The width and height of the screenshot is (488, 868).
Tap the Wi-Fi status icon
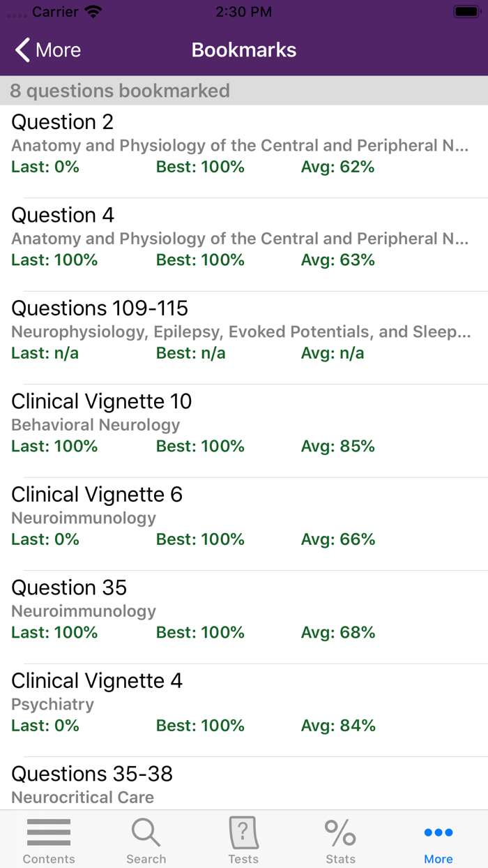point(91,10)
